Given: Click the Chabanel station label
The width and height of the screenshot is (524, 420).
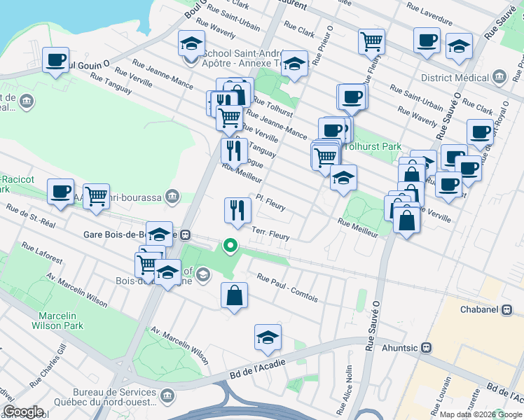Looking at the screenshot, I should pyautogui.click(x=480, y=309).
